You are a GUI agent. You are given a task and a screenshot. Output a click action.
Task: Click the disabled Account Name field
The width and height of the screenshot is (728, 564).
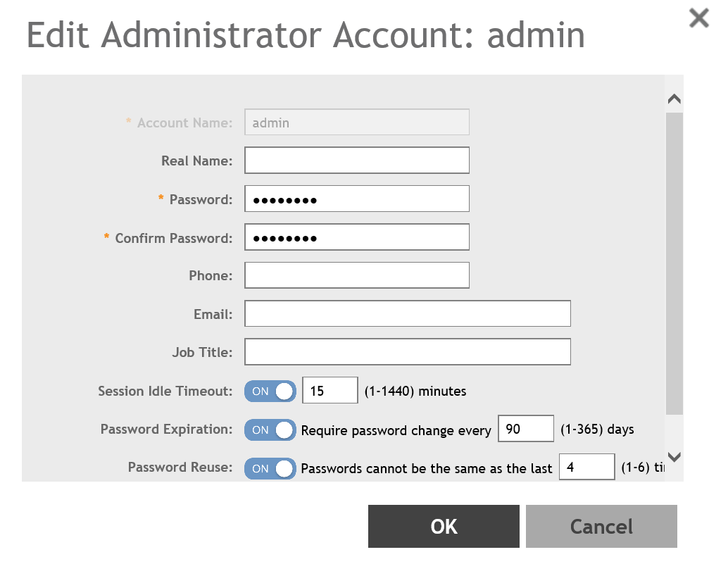(x=357, y=123)
